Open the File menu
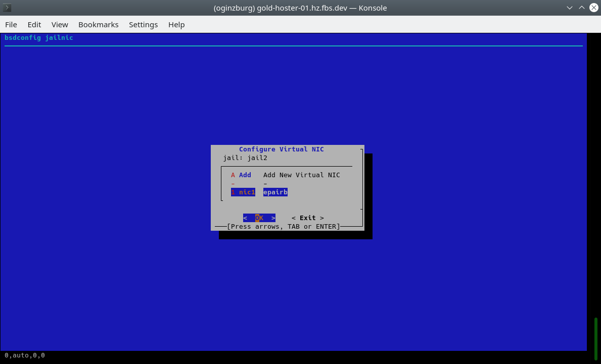 click(11, 25)
